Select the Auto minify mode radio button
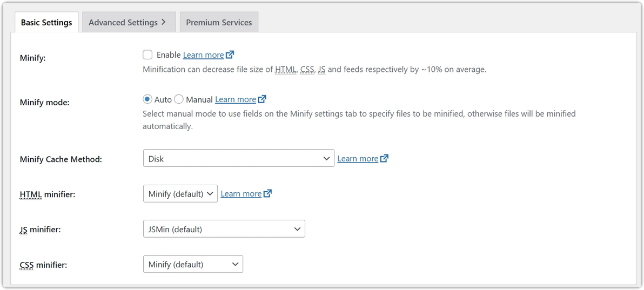The image size is (644, 290). pos(147,99)
